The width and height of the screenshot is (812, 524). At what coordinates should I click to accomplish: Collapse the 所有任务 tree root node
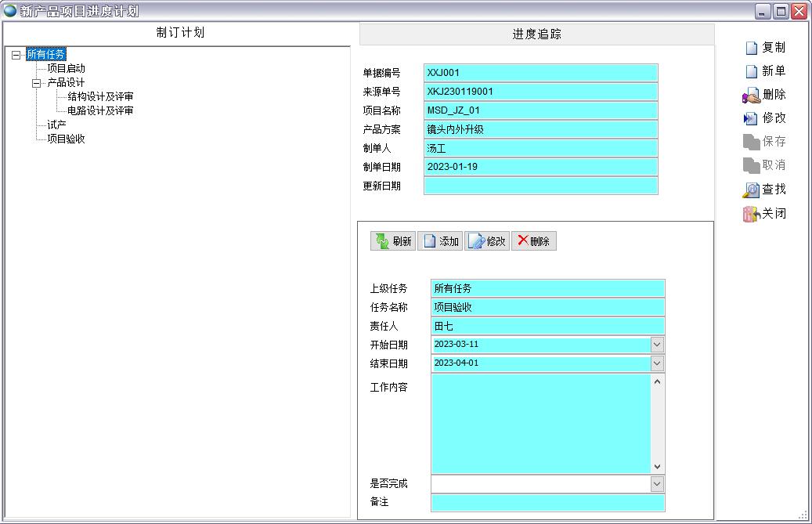click(x=16, y=55)
